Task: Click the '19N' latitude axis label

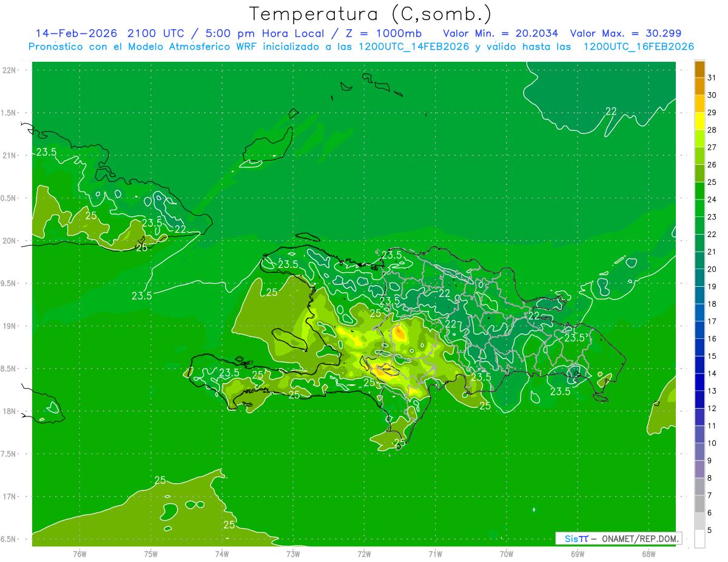Action: [9, 326]
